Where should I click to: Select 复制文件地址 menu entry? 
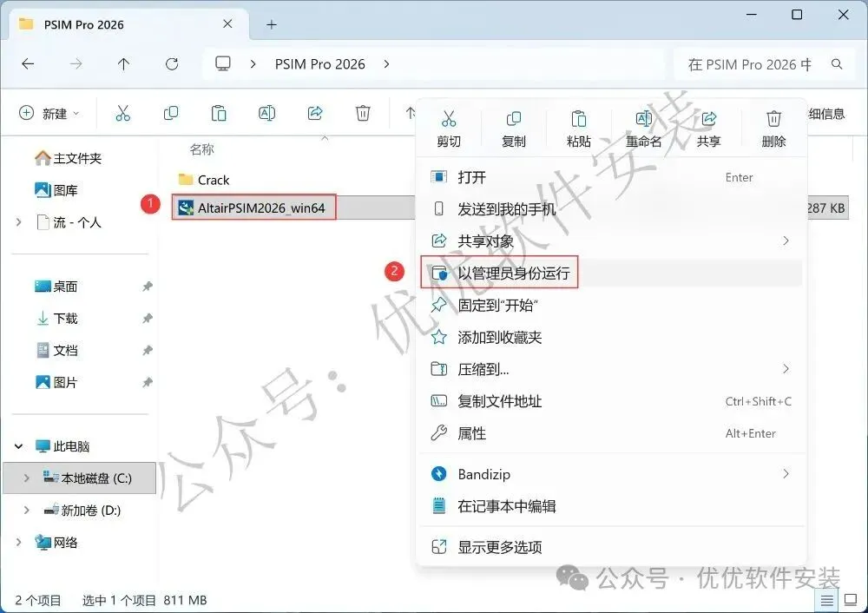612,401
